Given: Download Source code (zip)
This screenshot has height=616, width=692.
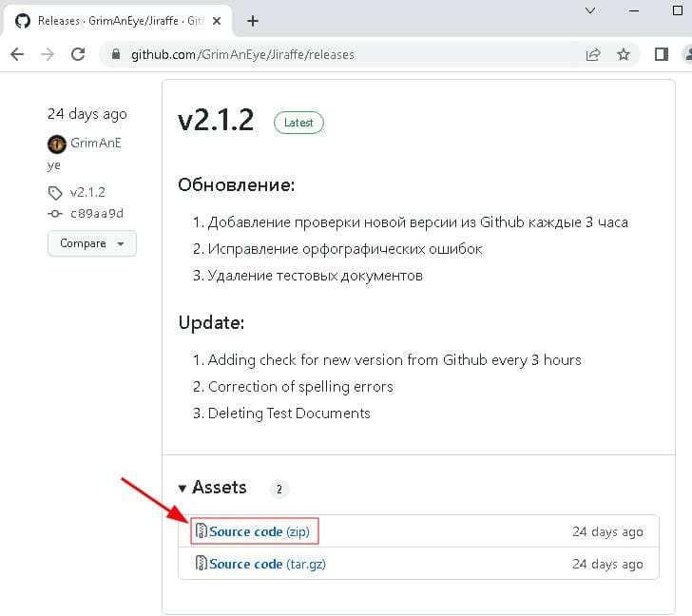Looking at the screenshot, I should click(x=259, y=531).
